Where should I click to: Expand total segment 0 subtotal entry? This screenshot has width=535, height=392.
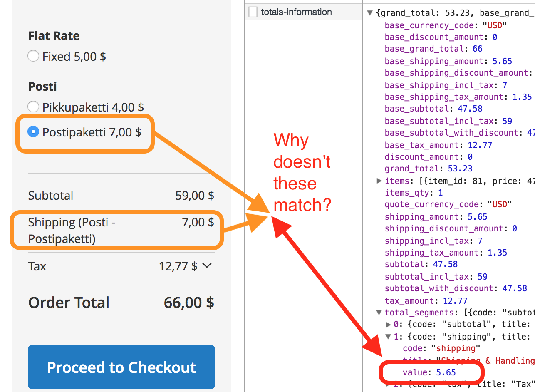click(x=388, y=324)
